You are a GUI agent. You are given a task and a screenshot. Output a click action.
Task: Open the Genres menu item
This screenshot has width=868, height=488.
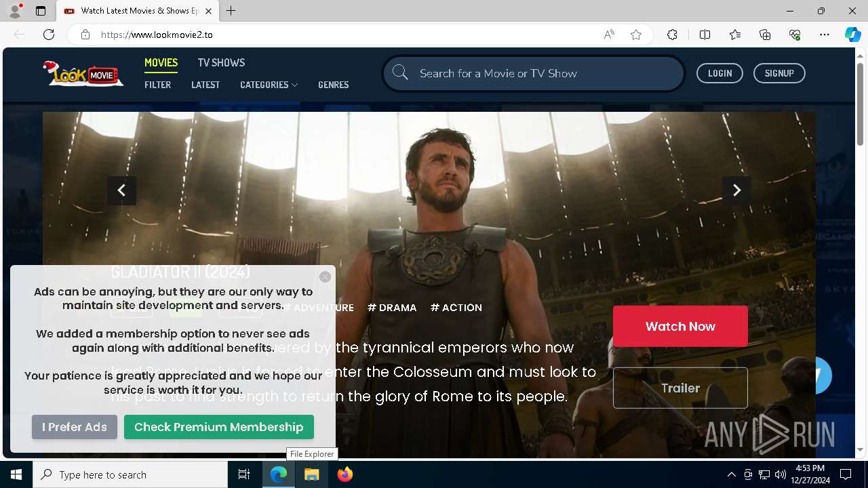(334, 85)
